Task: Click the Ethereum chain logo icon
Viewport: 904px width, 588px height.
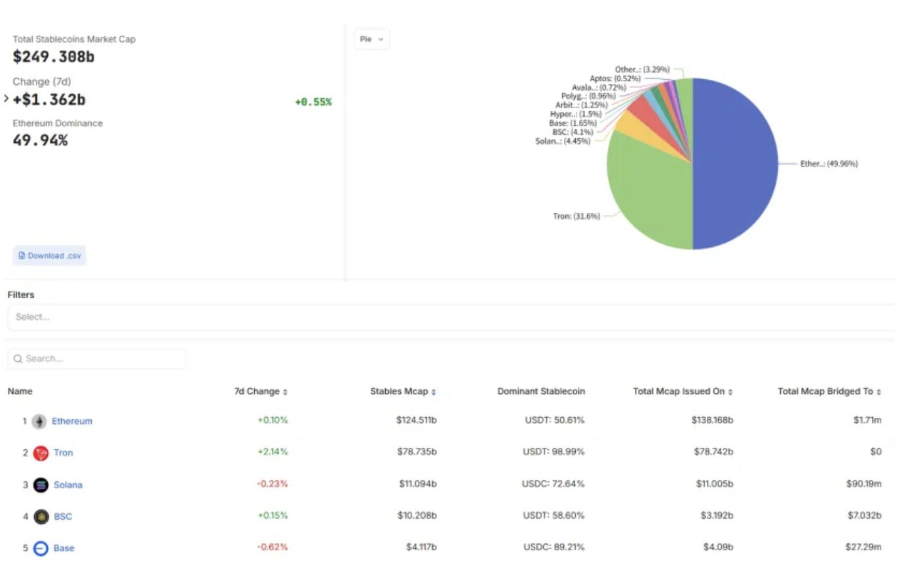Action: click(x=39, y=421)
